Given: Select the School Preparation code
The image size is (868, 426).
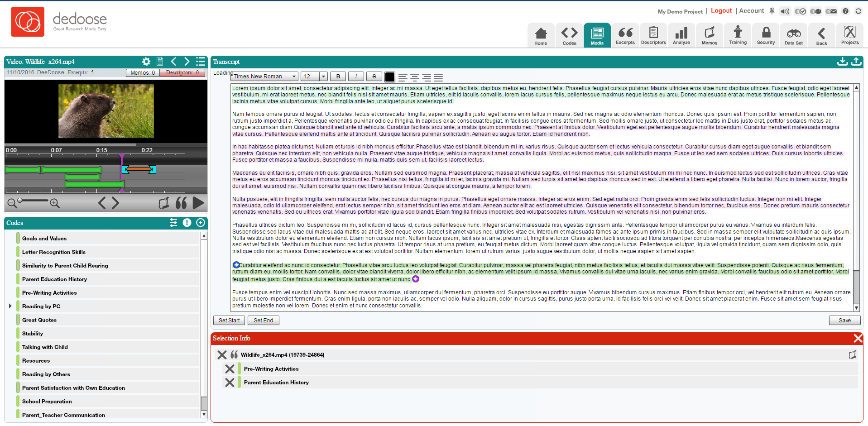Looking at the screenshot, I should pyautogui.click(x=108, y=402).
